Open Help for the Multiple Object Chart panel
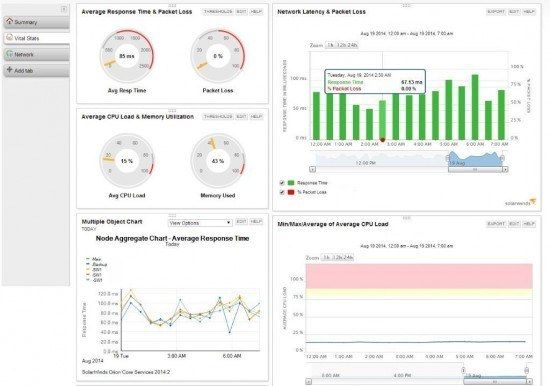This screenshot has height=386, width=550. pos(256,221)
